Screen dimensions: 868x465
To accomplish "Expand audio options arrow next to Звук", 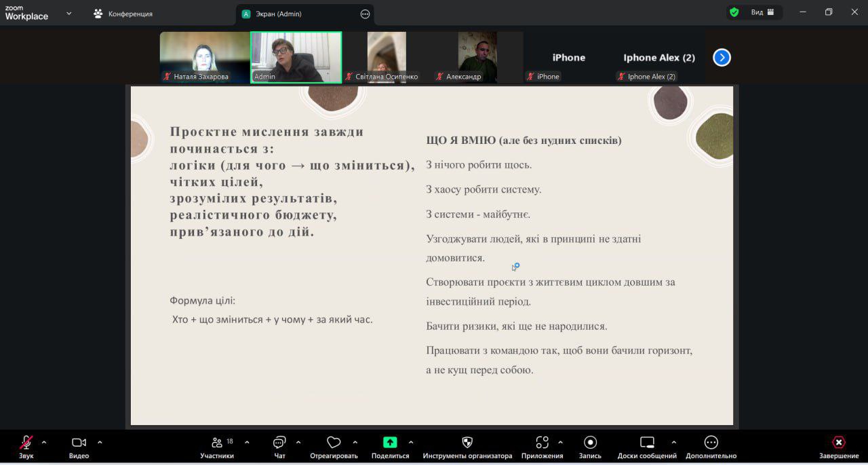I will pos(44,443).
